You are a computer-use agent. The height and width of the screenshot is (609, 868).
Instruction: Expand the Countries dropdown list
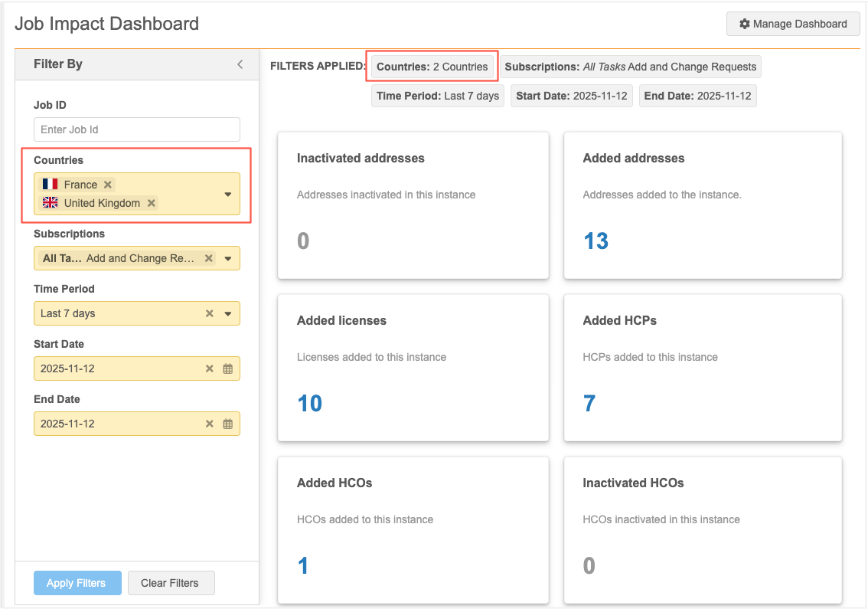pyautogui.click(x=227, y=194)
